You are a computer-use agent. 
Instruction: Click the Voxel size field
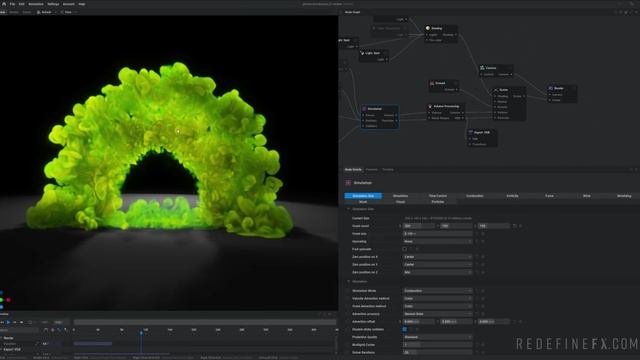coord(437,233)
